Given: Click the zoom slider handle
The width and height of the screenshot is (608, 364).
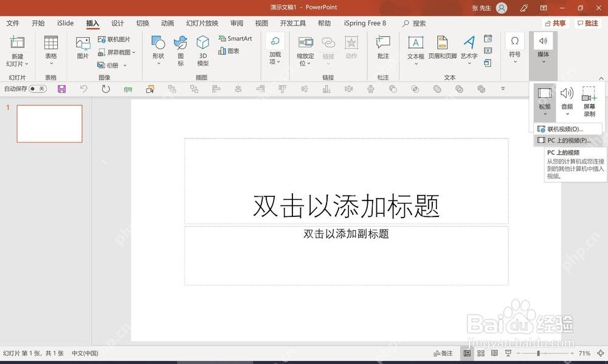Looking at the screenshot, I should point(538,354).
